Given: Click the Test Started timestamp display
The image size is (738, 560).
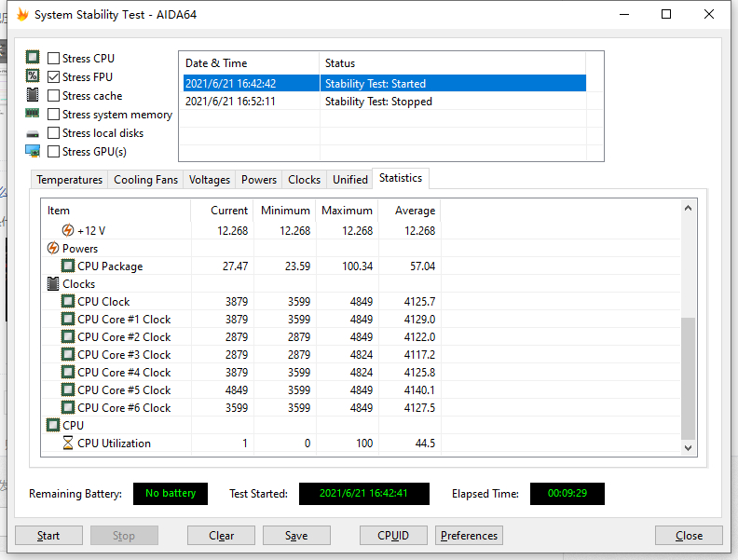Looking at the screenshot, I should click(363, 493).
